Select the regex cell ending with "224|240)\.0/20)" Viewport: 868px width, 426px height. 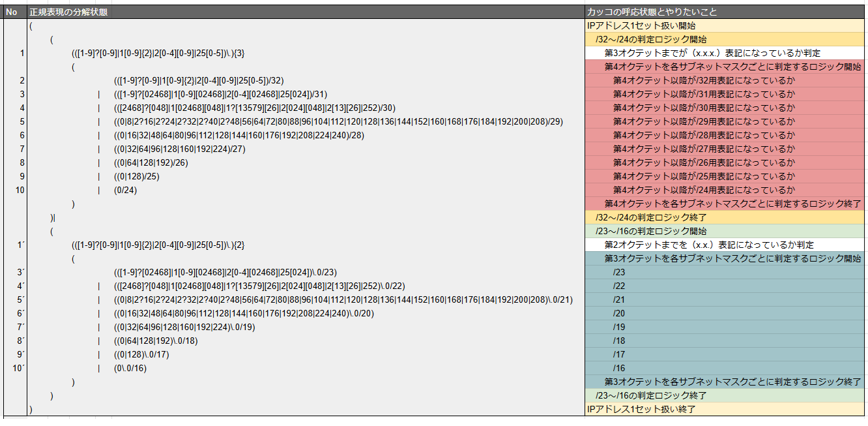(306, 314)
